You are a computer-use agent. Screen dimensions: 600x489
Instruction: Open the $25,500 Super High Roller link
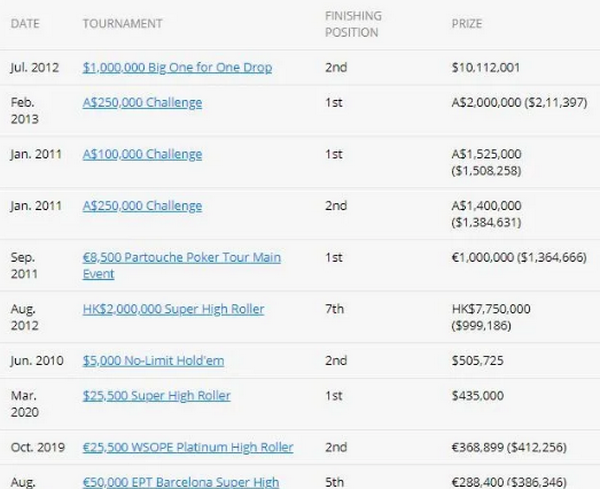tap(157, 396)
